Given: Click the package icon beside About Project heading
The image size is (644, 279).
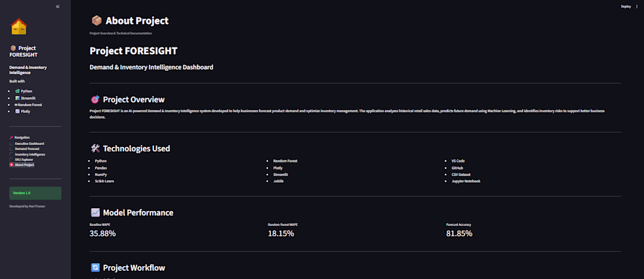Looking at the screenshot, I should (97, 20).
